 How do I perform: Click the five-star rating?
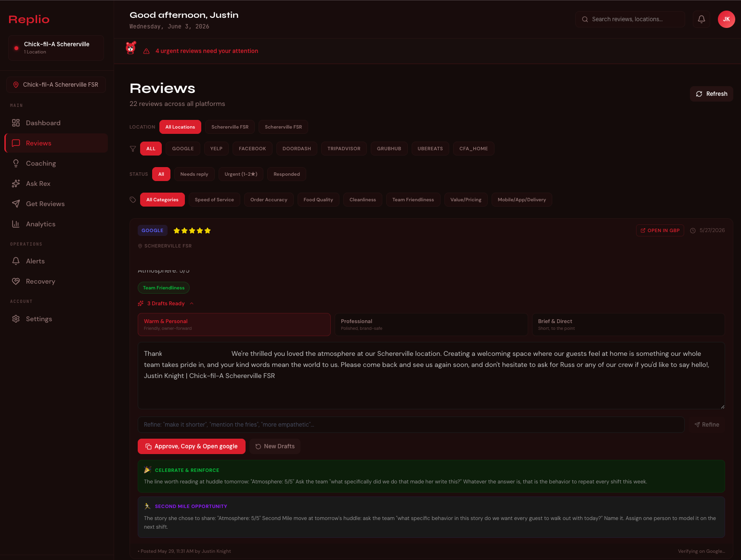(192, 231)
